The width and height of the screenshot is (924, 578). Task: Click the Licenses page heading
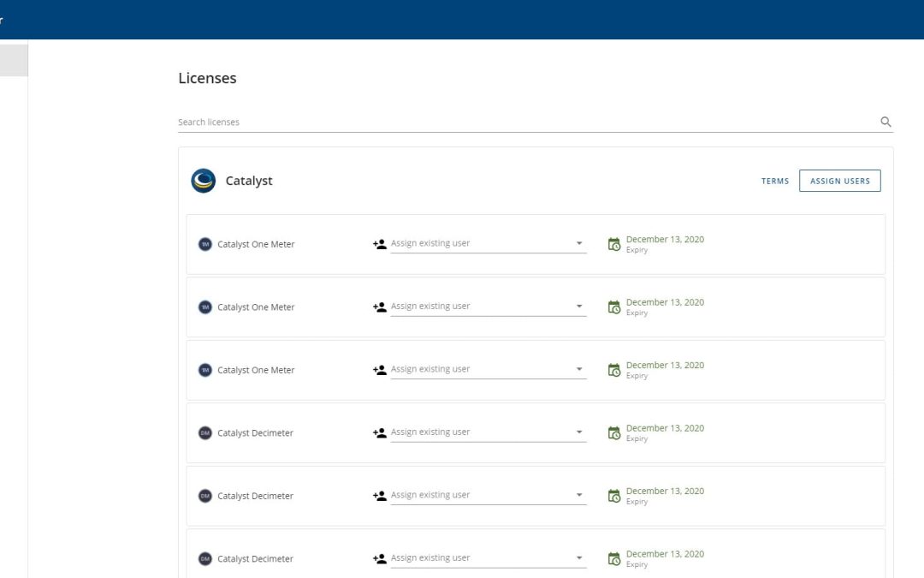coord(207,78)
